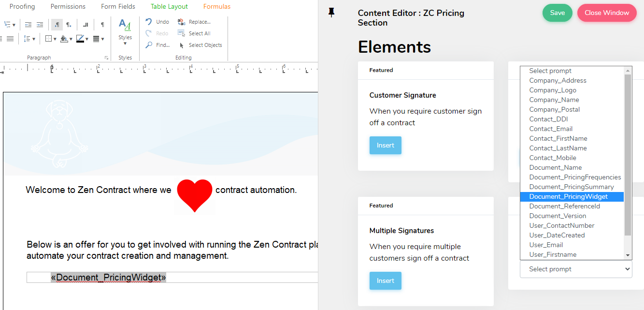The image size is (644, 310).
Task: Choose Document_Version option
Action: click(572, 216)
